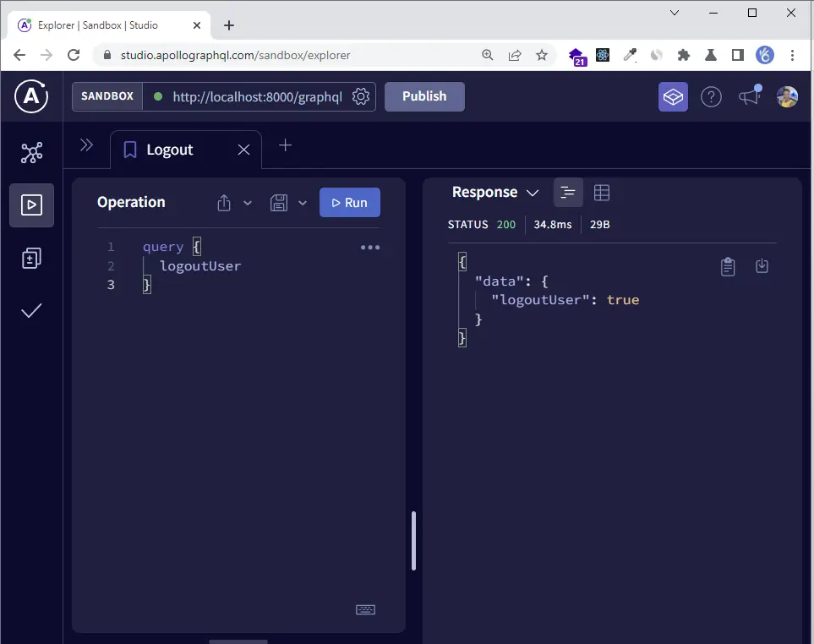Expand the collapsed left panel with double chevrons
Image resolution: width=814 pixels, height=644 pixels.
87,145
